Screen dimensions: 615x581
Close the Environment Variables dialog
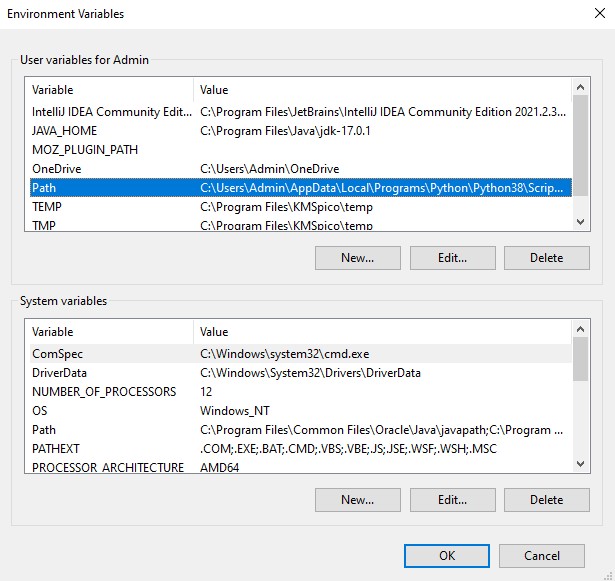[x=600, y=13]
